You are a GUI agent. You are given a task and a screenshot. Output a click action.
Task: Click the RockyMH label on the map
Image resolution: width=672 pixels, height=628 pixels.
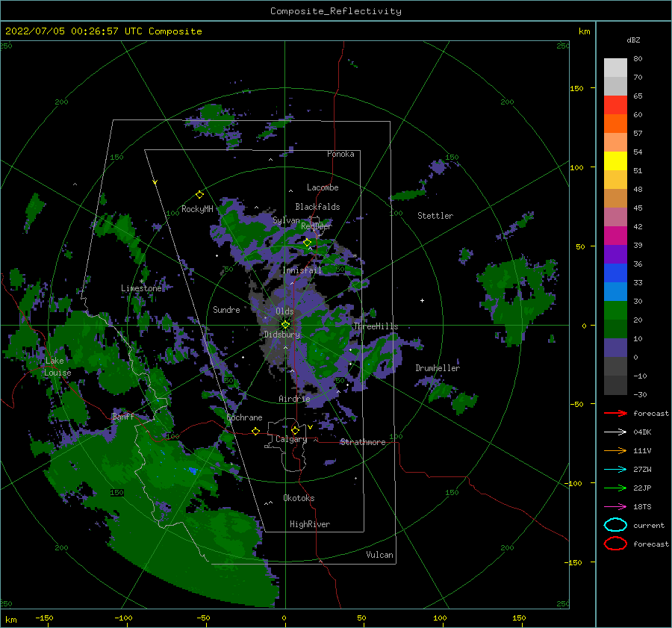(x=197, y=209)
